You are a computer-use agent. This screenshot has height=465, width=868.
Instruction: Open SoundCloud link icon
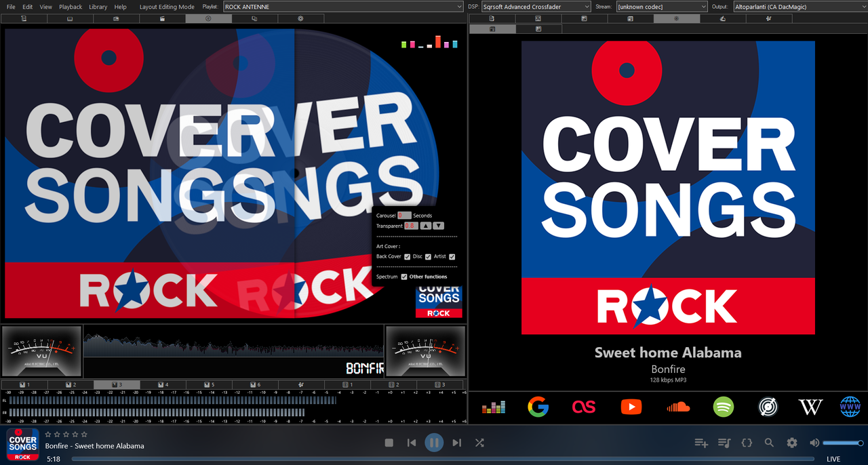678,407
